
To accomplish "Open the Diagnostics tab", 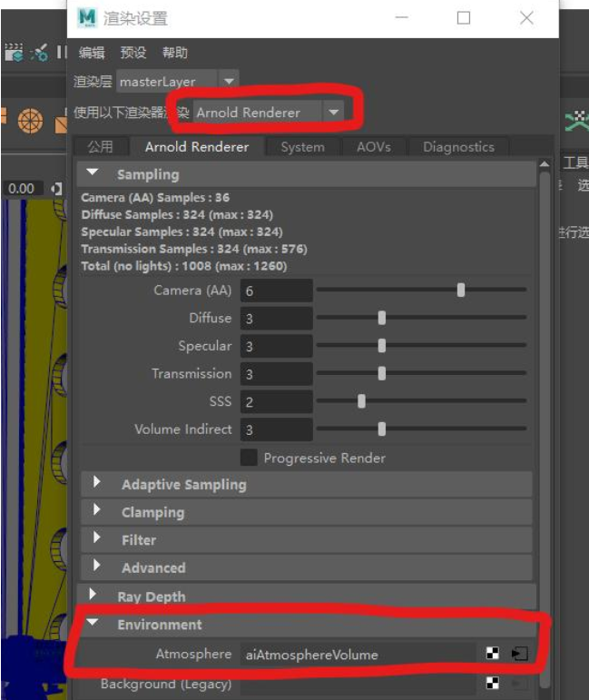I will (458, 147).
